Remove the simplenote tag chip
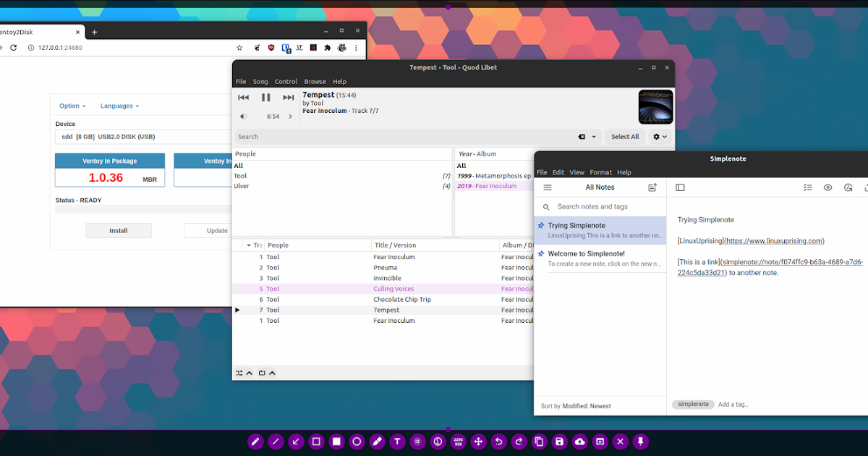The image size is (868, 456). (x=693, y=405)
